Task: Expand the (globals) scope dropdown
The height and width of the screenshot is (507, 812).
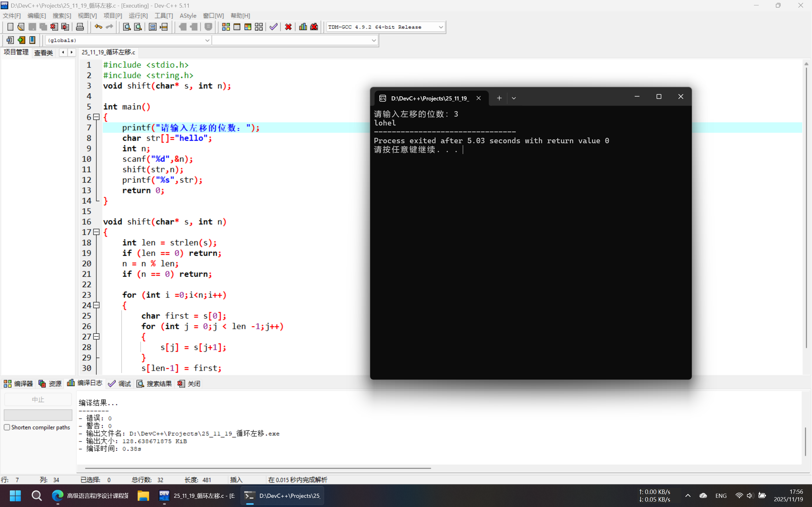Action: [207, 41]
